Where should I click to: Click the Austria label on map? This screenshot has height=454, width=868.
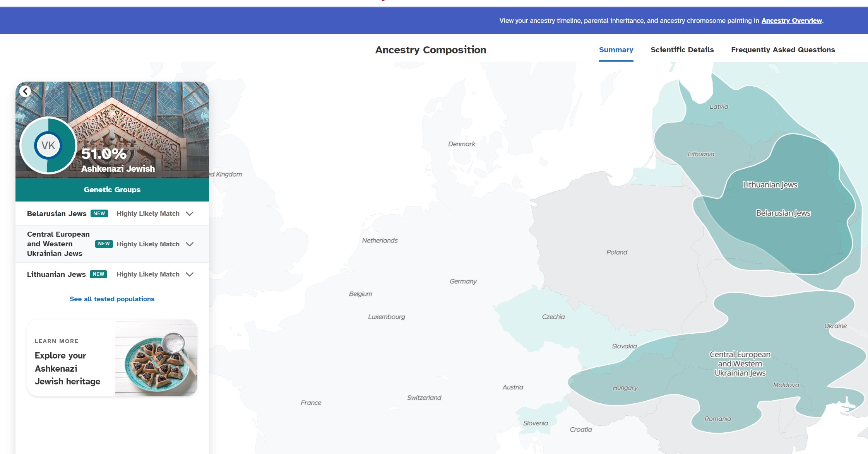click(x=513, y=387)
